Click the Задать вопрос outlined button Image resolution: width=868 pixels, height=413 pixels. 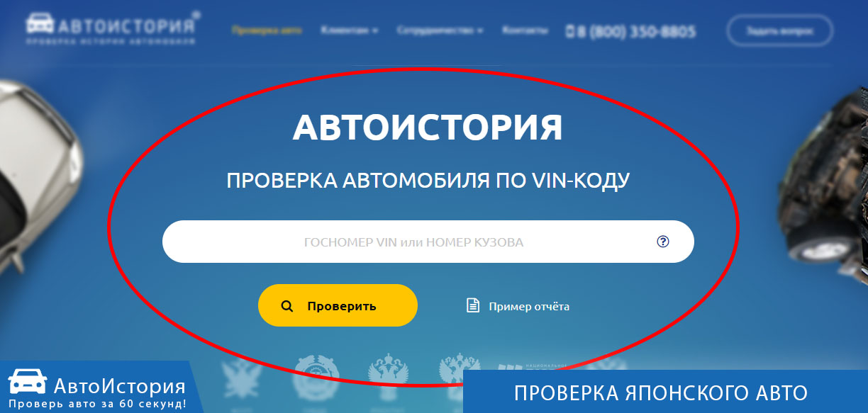tap(779, 31)
